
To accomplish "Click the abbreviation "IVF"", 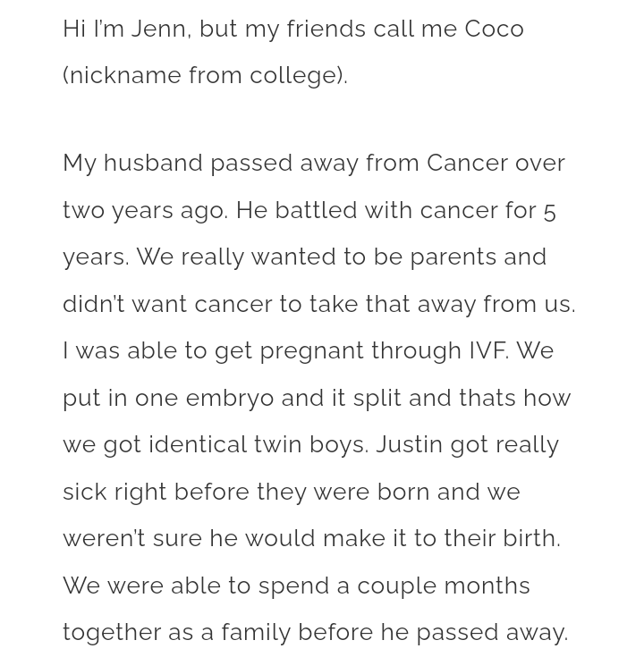I will point(488,351).
